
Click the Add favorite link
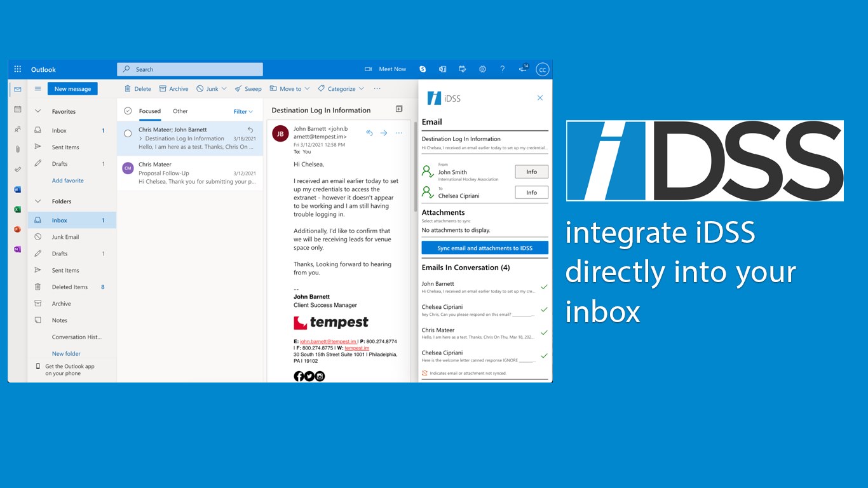(x=68, y=180)
